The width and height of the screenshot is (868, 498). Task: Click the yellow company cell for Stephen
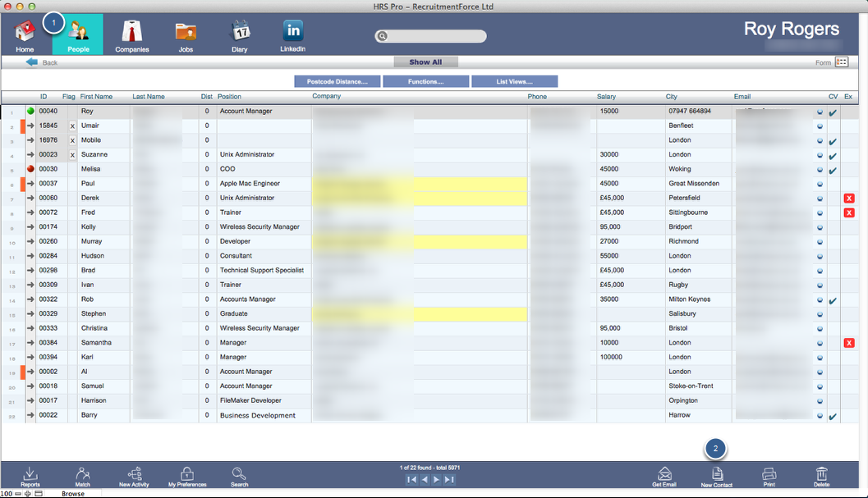[x=419, y=313]
